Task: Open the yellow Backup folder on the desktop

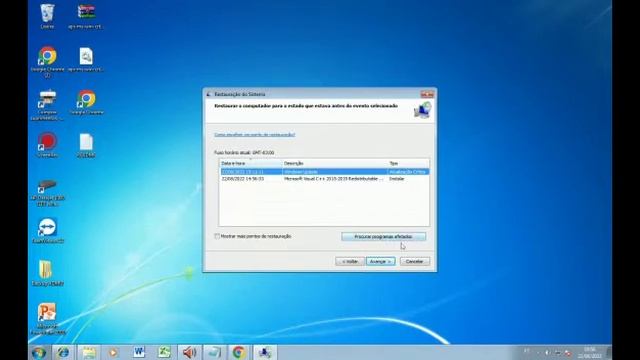Action: (x=47, y=273)
